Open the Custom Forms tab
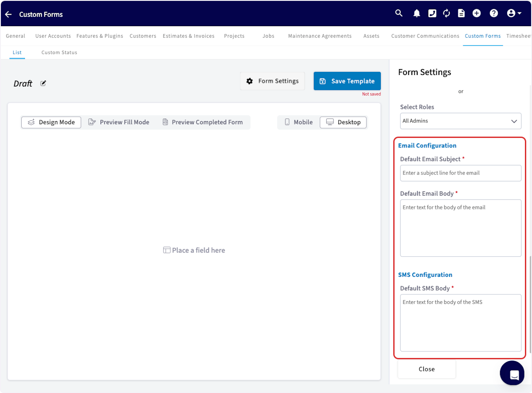 click(483, 36)
